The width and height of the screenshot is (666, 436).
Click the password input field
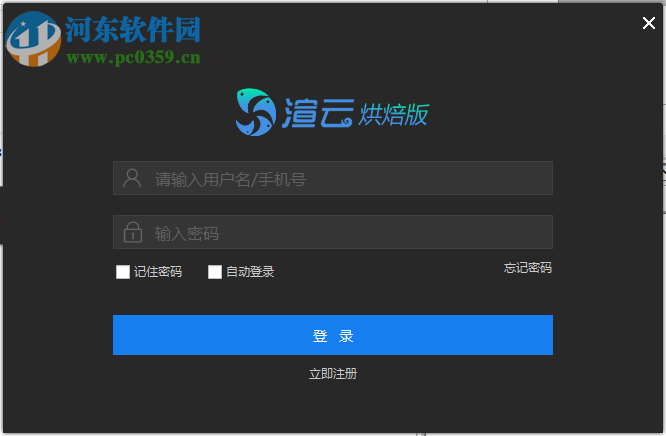(x=333, y=232)
